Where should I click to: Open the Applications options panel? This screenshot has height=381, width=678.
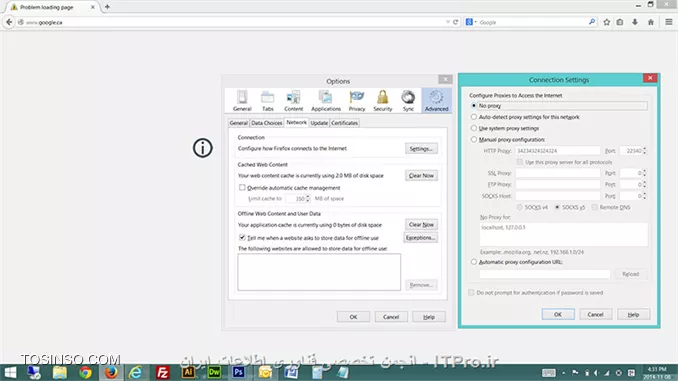[x=326, y=101]
